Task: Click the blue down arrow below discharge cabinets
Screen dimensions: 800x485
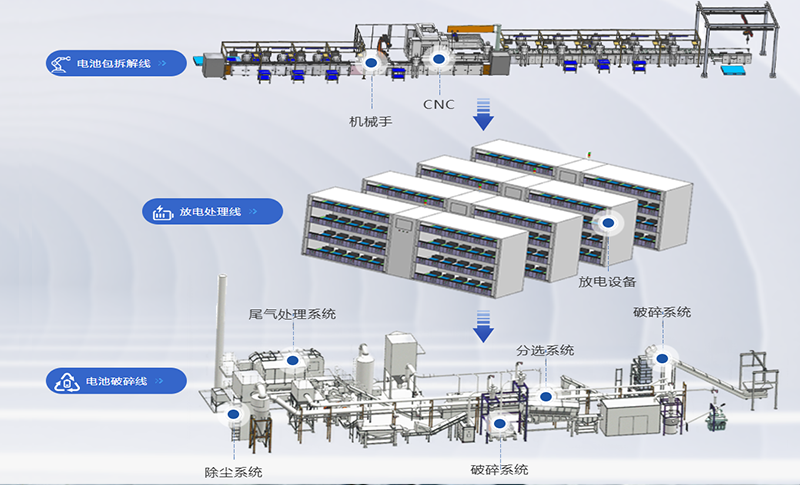Action: 484,322
